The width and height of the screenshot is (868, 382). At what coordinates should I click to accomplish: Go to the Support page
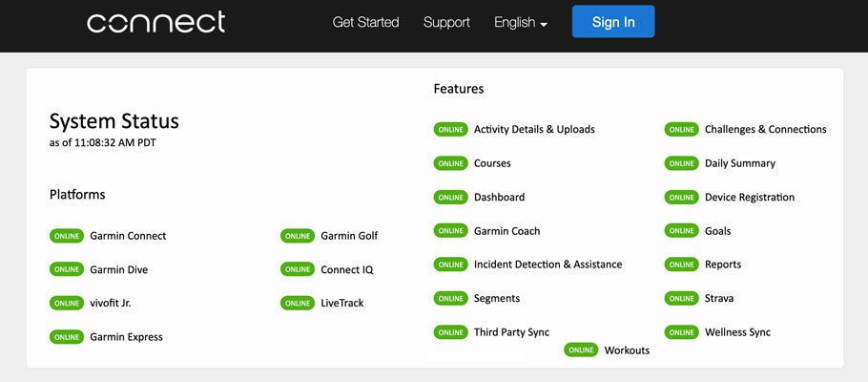(x=446, y=22)
